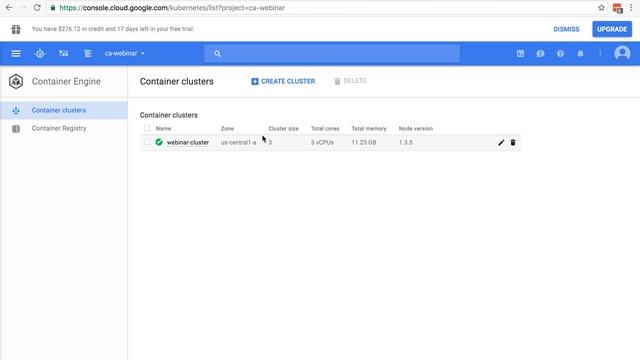Click the address bar URL
Image resolution: width=640 pixels, height=360 pixels.
172,8
